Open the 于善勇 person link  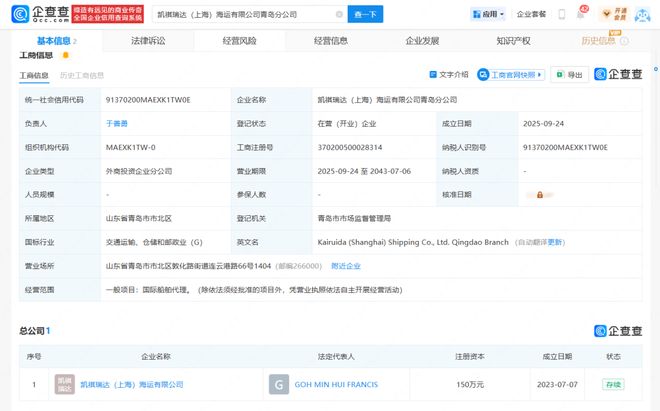pos(117,123)
